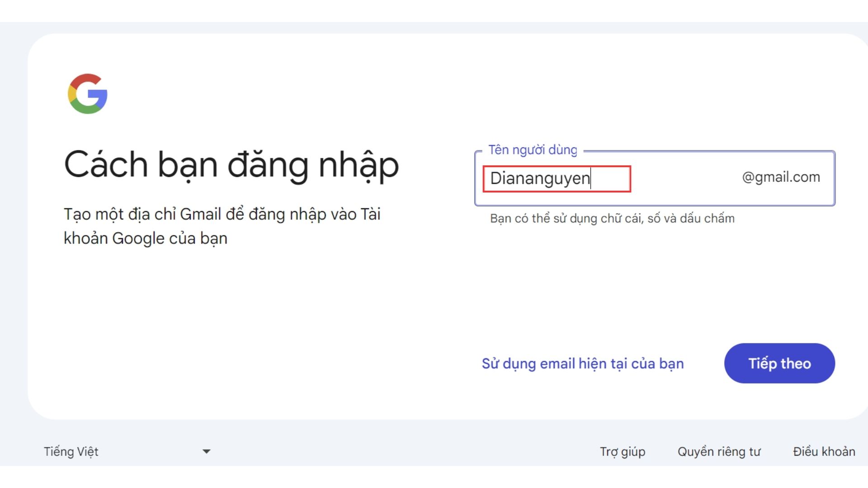Open the Trợ giúp help link
This screenshot has width=868, height=488.
tap(623, 452)
